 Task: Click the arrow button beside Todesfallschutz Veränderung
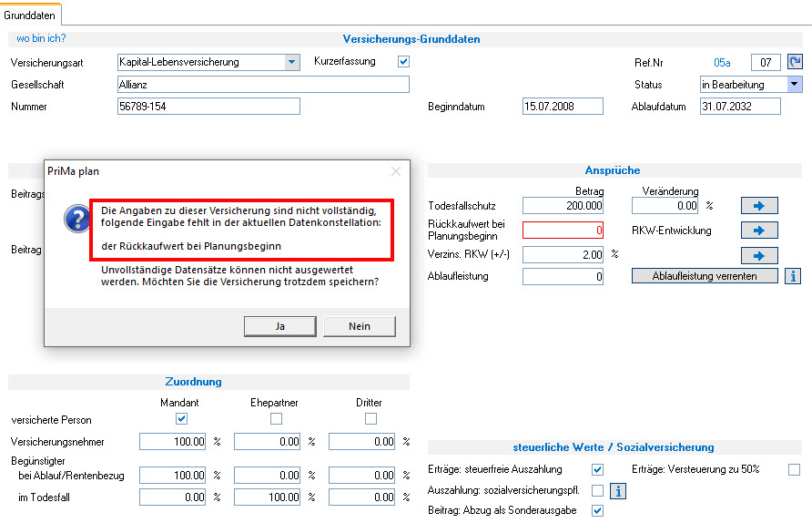[x=758, y=207]
